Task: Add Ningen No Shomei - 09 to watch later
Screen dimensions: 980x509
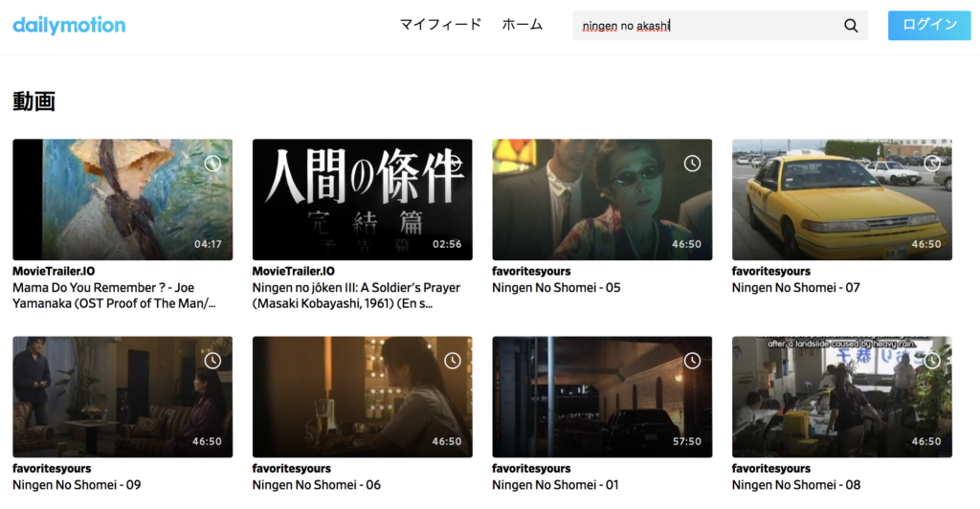Action: [x=212, y=361]
